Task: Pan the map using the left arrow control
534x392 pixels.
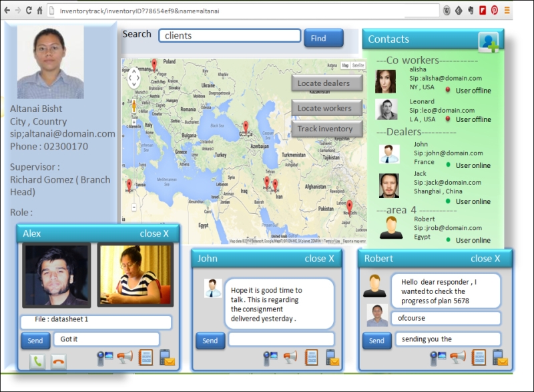Action: pos(130,77)
